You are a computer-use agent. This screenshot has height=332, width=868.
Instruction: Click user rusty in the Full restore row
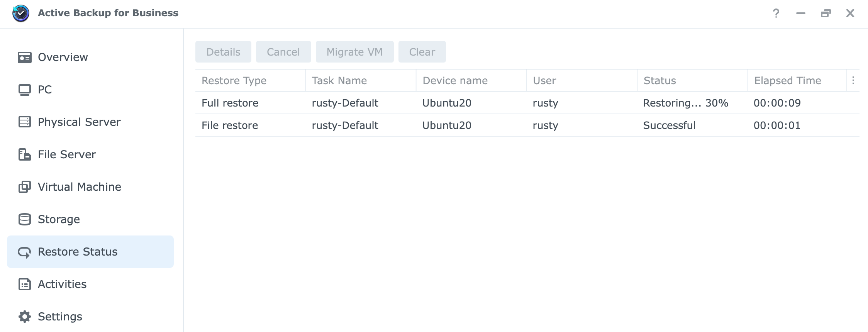pos(545,103)
